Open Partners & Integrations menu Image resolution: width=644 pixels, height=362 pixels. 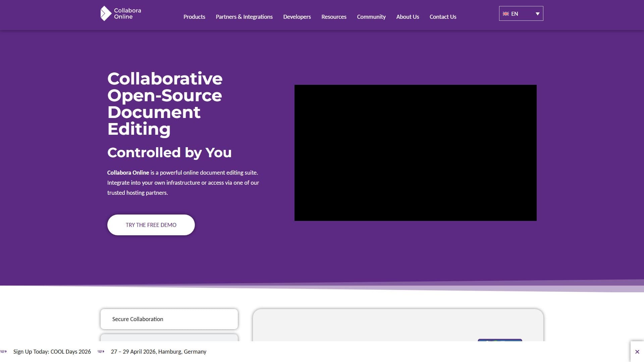pyautogui.click(x=244, y=17)
